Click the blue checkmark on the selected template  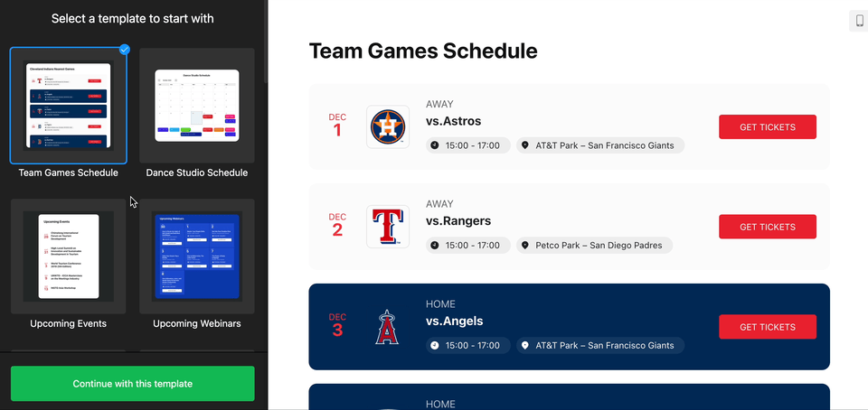coord(125,50)
